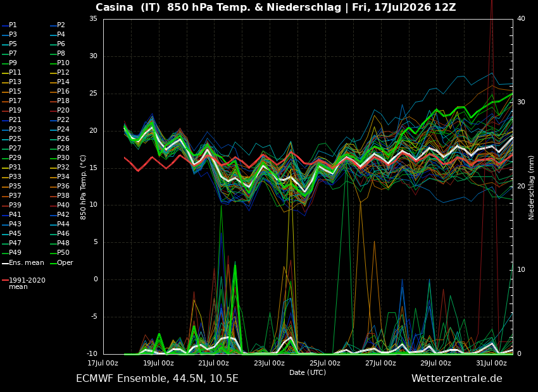538x392 pixels.
Task: Click the '25Jul 00z' date tick label
Action: click(x=325, y=363)
